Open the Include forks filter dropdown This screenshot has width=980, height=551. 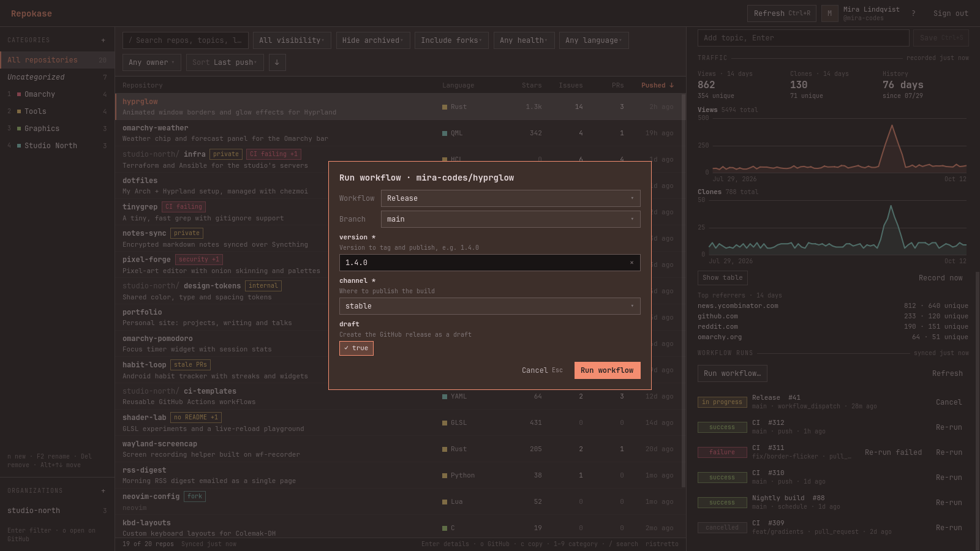point(451,40)
